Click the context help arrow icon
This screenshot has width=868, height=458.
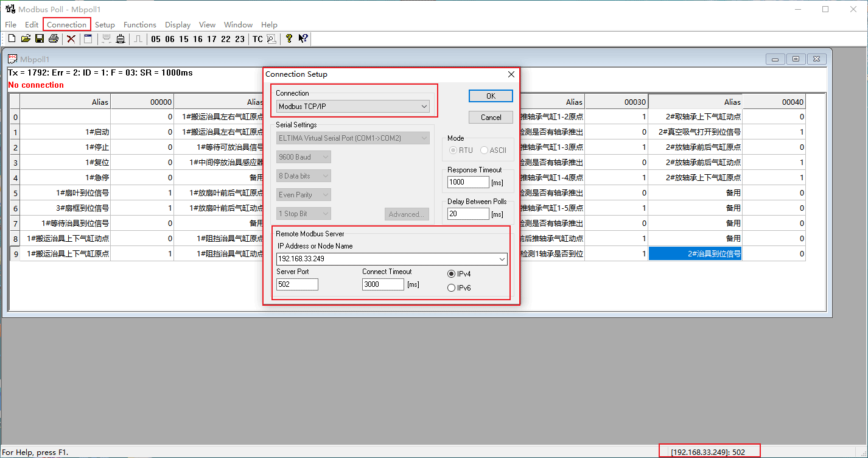tap(303, 39)
